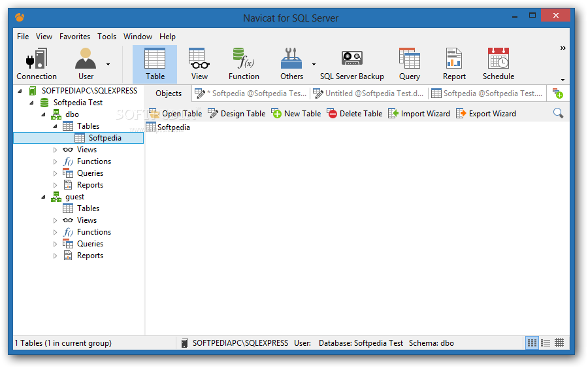Open the View menu
The image size is (588, 368).
[44, 37]
